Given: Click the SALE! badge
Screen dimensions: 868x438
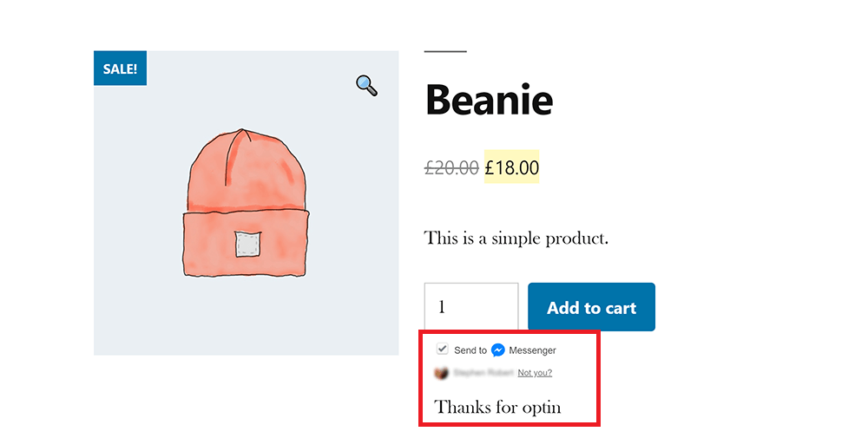Looking at the screenshot, I should 120,69.
